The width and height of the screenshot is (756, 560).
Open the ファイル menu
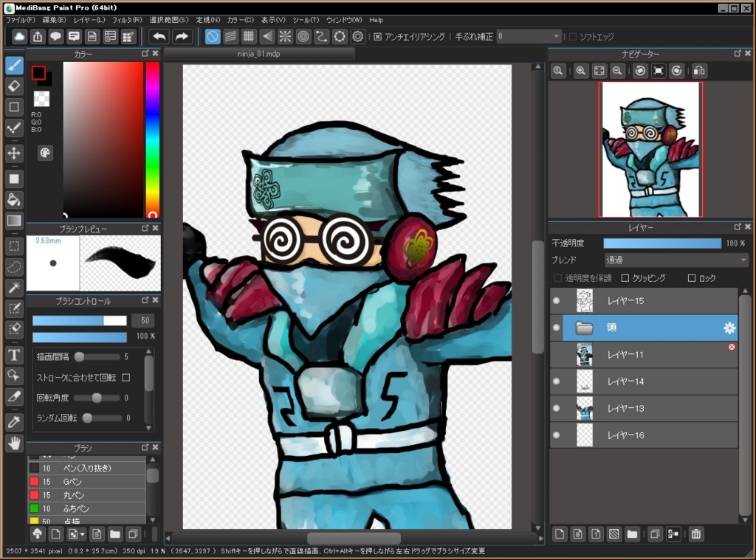(x=20, y=20)
